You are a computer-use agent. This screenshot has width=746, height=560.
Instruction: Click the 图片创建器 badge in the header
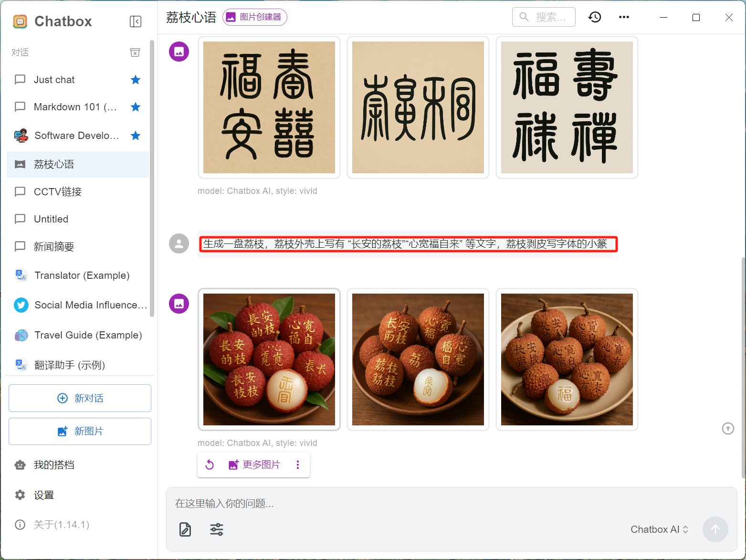tap(254, 17)
